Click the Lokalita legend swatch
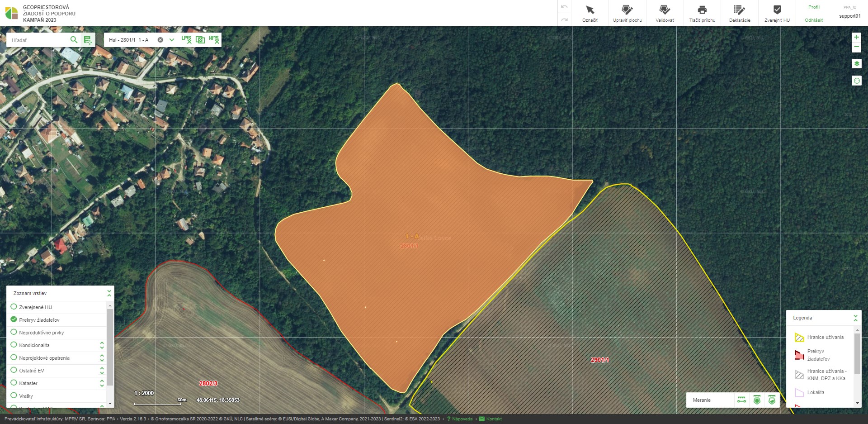This screenshot has height=424, width=868. click(x=799, y=392)
